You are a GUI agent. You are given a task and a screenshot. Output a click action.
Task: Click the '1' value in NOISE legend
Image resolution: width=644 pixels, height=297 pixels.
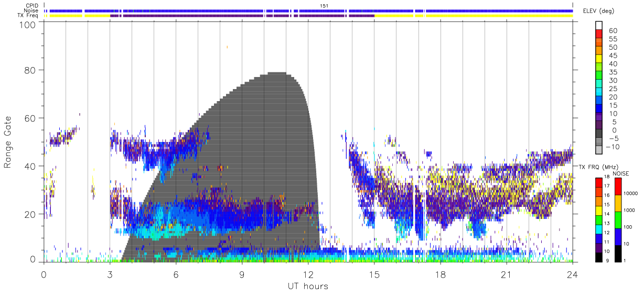coord(625,260)
